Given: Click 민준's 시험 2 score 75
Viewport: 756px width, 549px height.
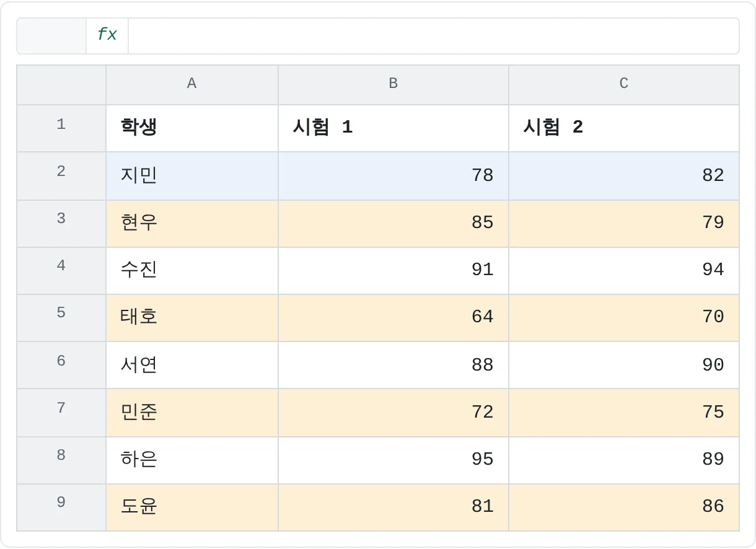Looking at the screenshot, I should [x=624, y=413].
